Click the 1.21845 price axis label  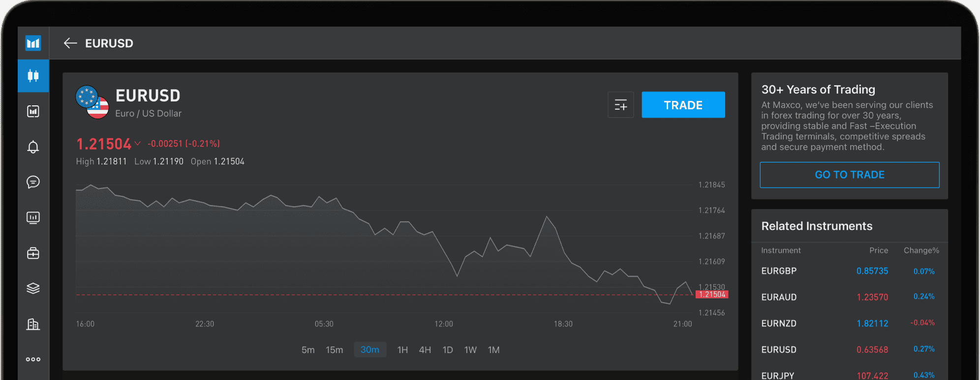(712, 185)
